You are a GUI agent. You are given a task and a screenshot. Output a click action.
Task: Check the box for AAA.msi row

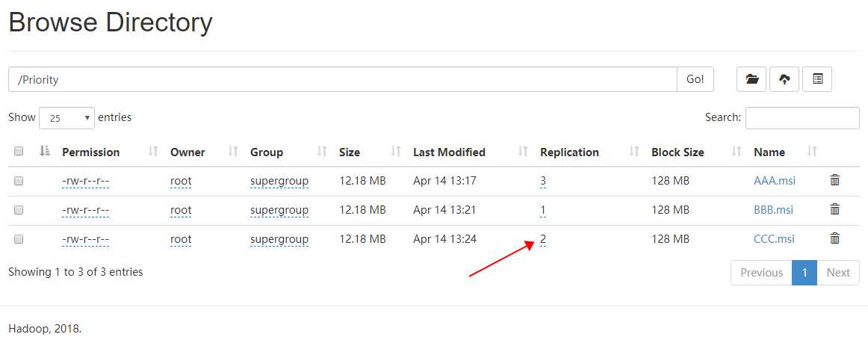[19, 181]
